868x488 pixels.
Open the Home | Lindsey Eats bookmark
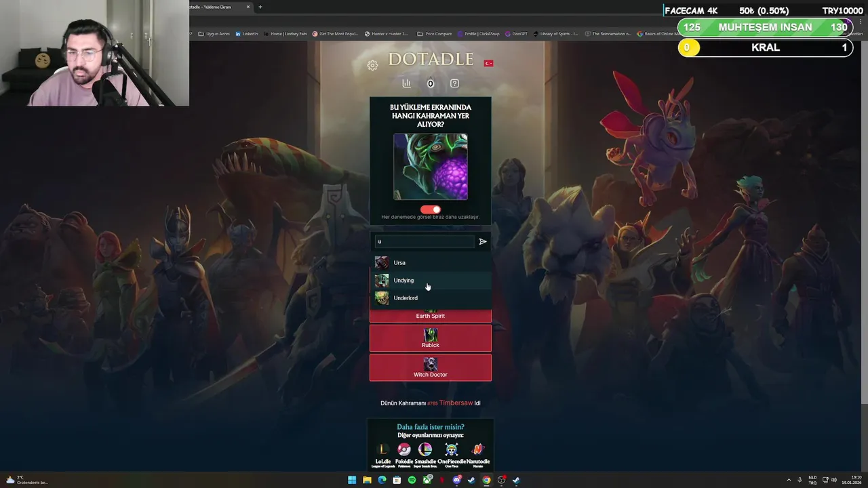pos(285,34)
